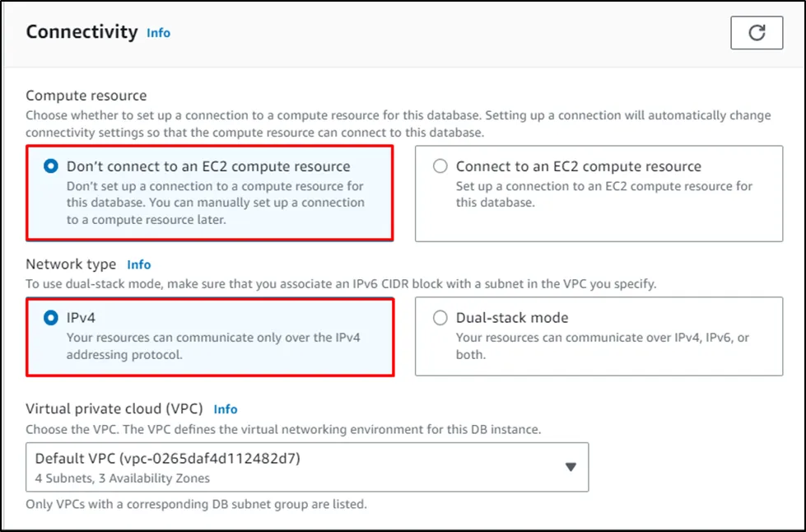Select "Connect to an EC2 compute resource" radio
The height and width of the screenshot is (532, 806).
click(x=440, y=166)
